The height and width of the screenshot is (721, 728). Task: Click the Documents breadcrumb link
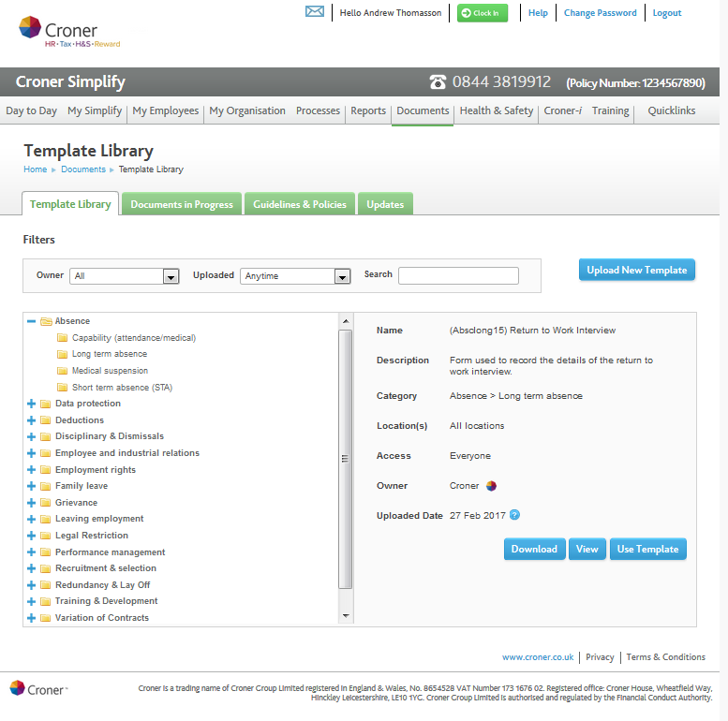tap(83, 169)
